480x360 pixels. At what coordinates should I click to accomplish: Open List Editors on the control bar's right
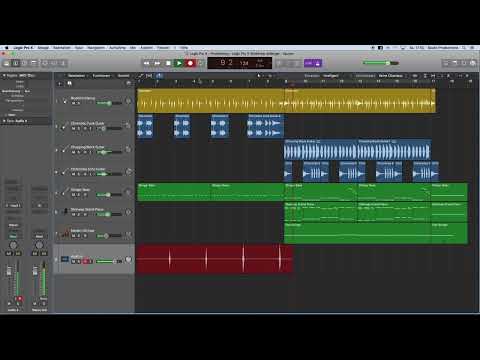[446, 63]
